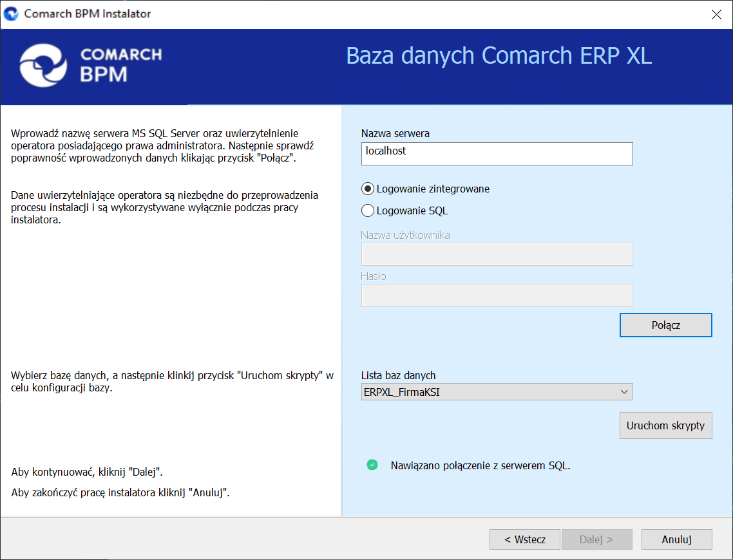This screenshot has width=733, height=560.
Task: Cancel installation with Anuluj button
Action: pyautogui.click(x=676, y=539)
